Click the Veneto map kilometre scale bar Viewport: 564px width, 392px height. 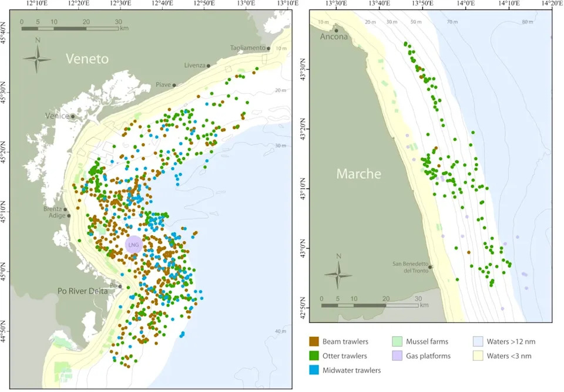[70, 28]
